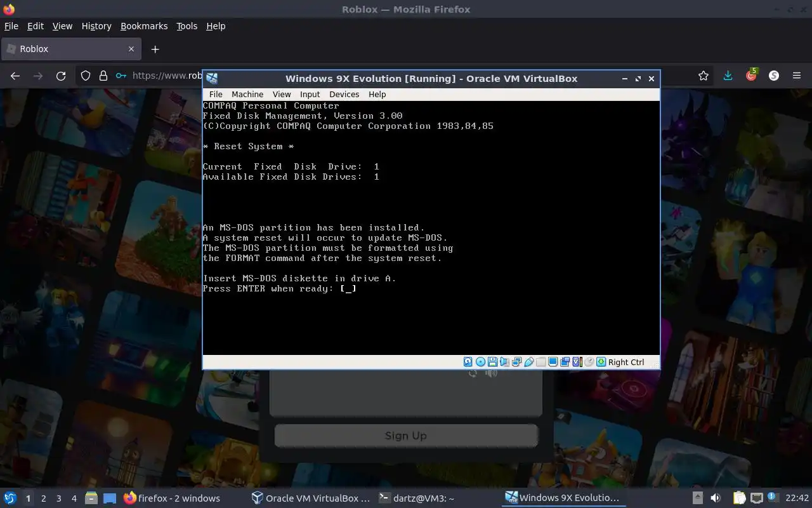Click the display monitor icon in VirtualBox status bar
This screenshot has height=508, width=812.
[x=553, y=362]
